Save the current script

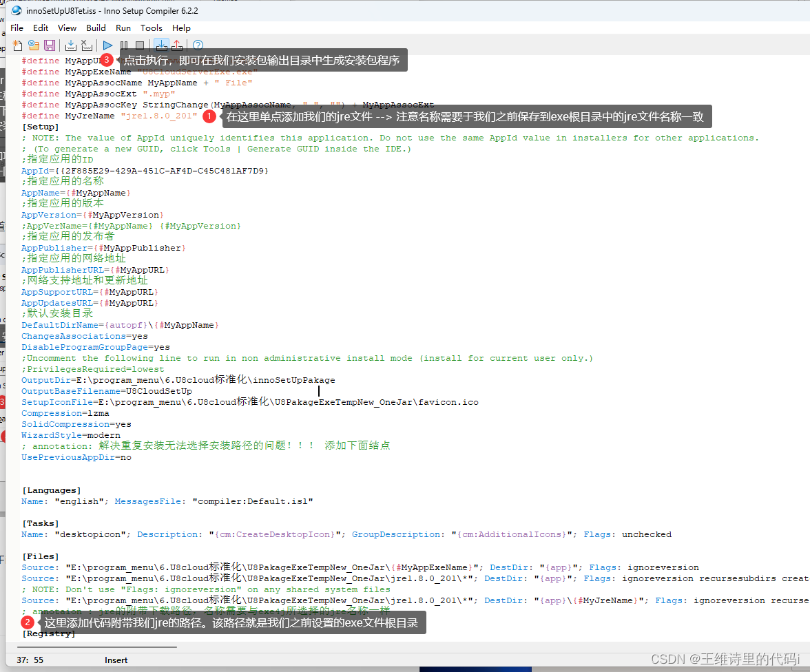(50, 45)
